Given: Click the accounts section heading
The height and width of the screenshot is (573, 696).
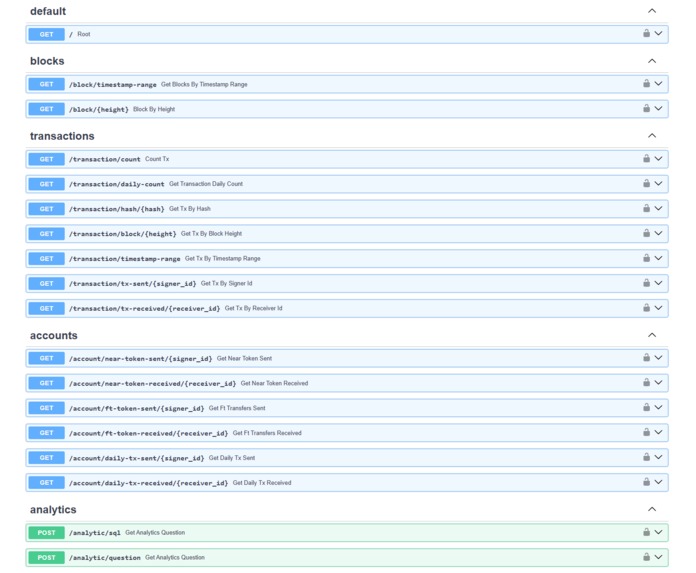Looking at the screenshot, I should (x=54, y=335).
